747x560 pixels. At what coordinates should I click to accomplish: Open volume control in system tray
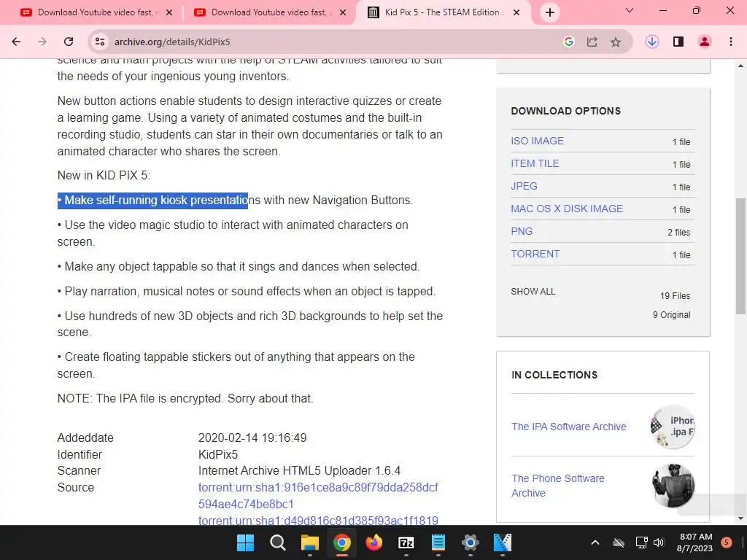659,542
